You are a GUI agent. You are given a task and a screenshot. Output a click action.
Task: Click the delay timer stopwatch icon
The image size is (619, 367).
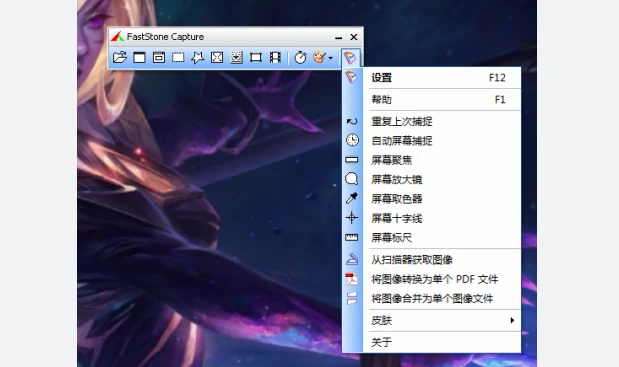(300, 58)
